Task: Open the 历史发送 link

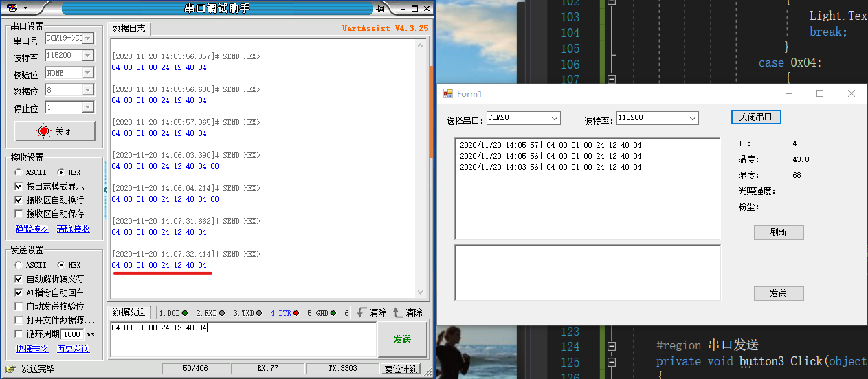Action: [x=74, y=349]
